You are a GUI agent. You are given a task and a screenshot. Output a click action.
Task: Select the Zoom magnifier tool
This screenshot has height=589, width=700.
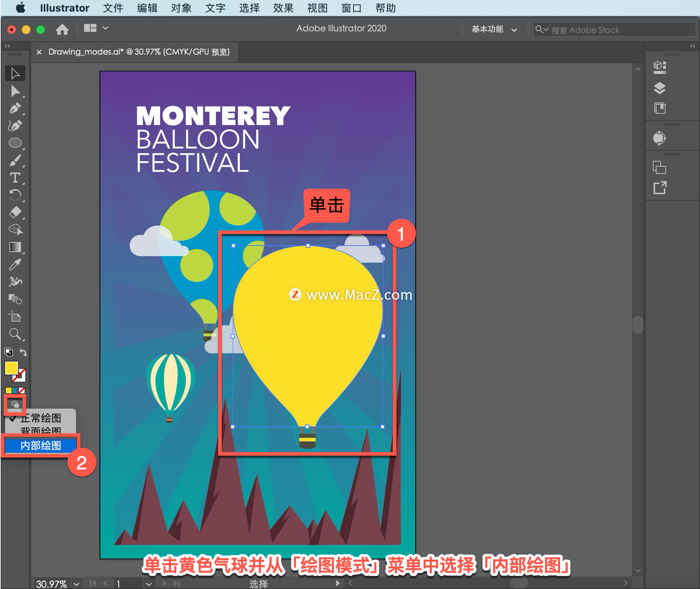tap(15, 334)
